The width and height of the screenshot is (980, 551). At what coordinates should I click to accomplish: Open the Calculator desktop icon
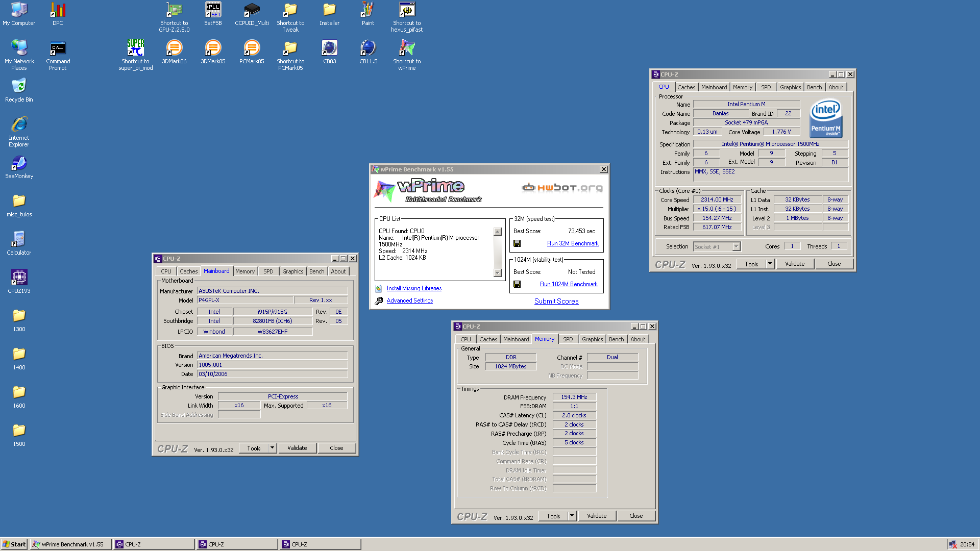(19, 243)
